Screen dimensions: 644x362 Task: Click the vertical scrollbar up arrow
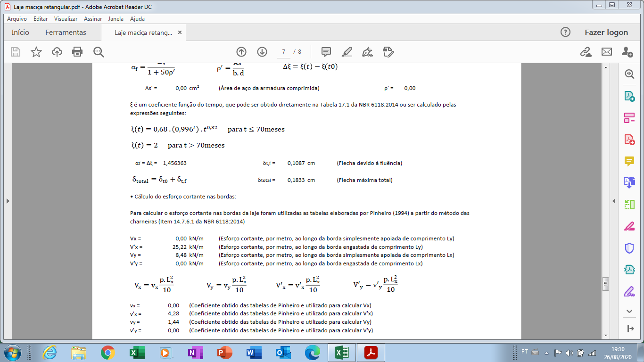coord(606,67)
